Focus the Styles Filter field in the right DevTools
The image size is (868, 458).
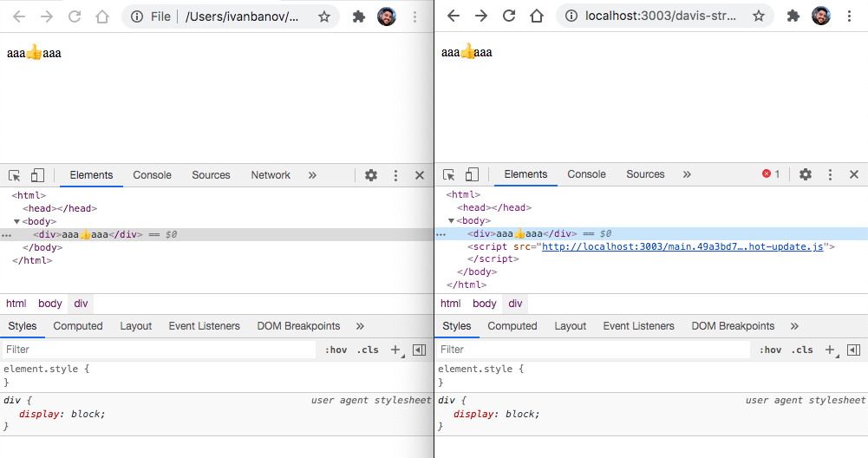click(594, 350)
